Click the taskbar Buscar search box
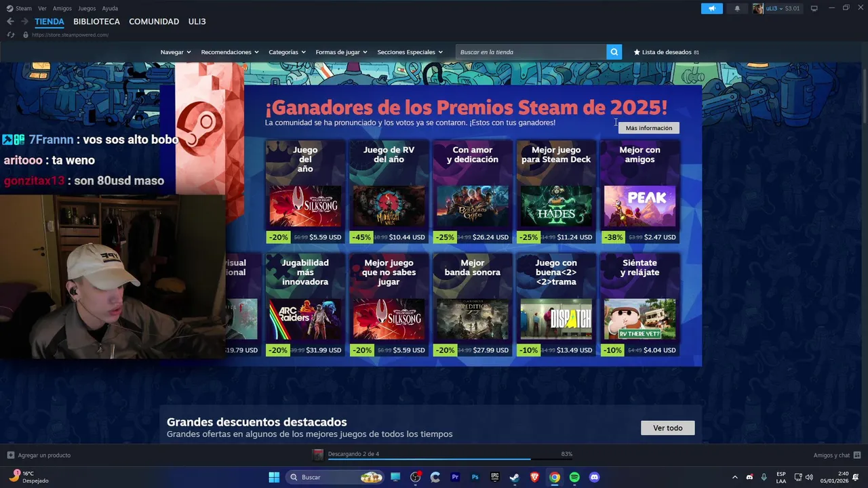 [336, 477]
